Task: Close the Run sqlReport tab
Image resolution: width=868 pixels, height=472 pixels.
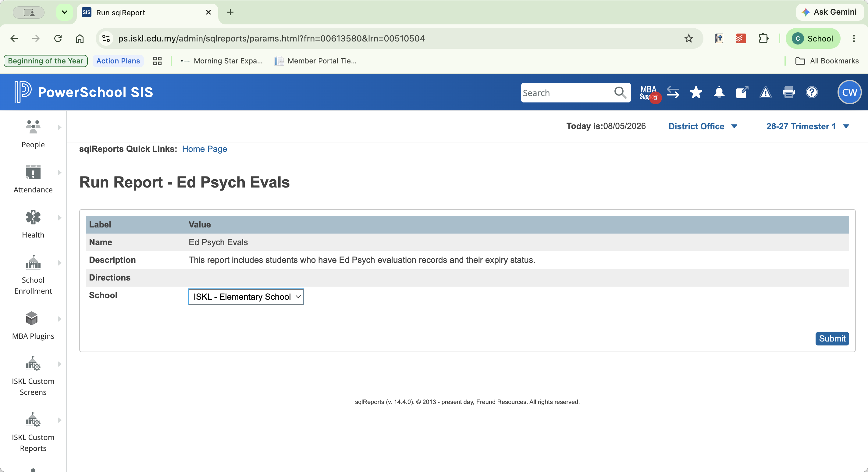Action: 208,13
